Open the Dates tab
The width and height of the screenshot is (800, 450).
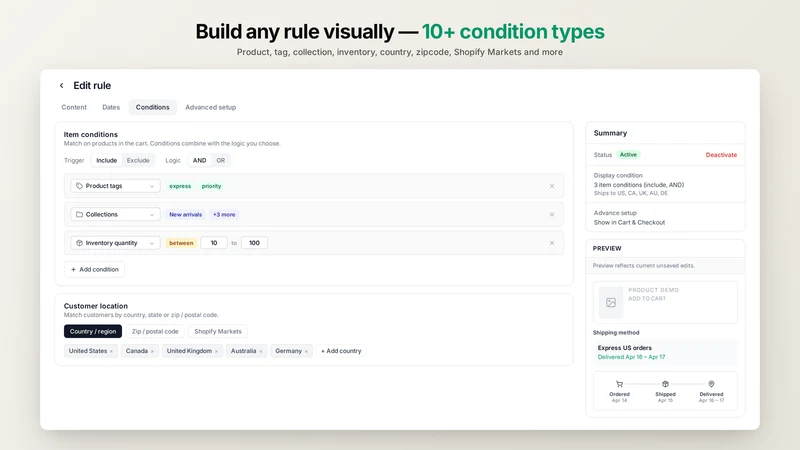pyautogui.click(x=111, y=107)
